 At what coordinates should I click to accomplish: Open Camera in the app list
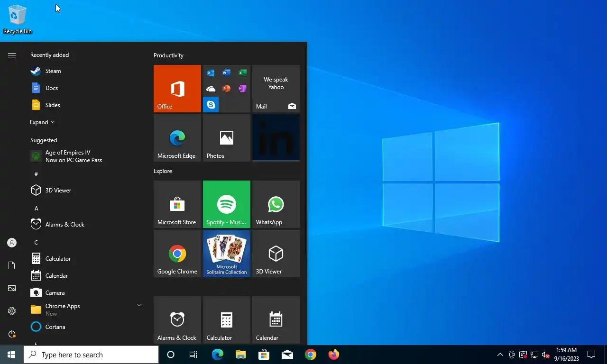tap(86, 293)
